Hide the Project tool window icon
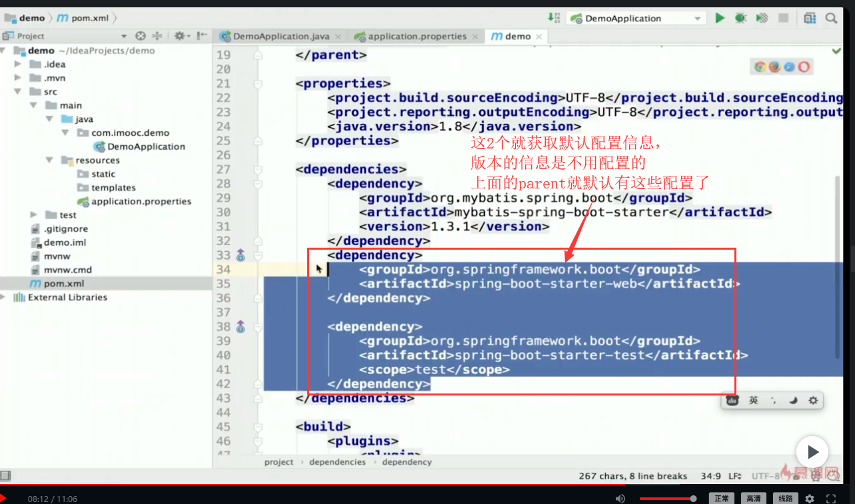Screen dimensions: 855x504 [x=201, y=36]
